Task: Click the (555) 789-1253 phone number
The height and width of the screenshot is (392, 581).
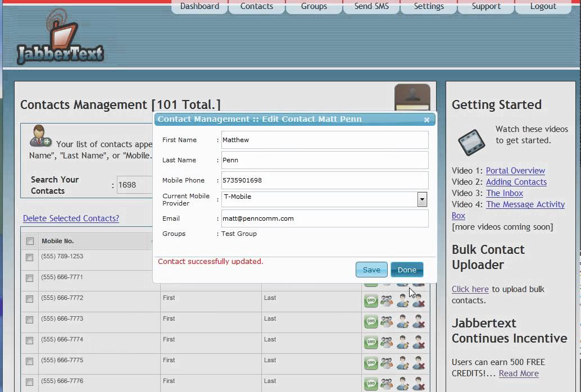Action: click(62, 256)
